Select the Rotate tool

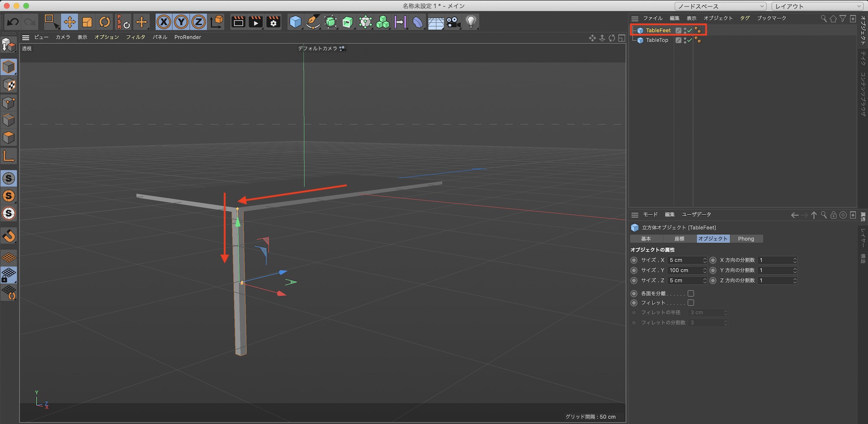[x=105, y=22]
